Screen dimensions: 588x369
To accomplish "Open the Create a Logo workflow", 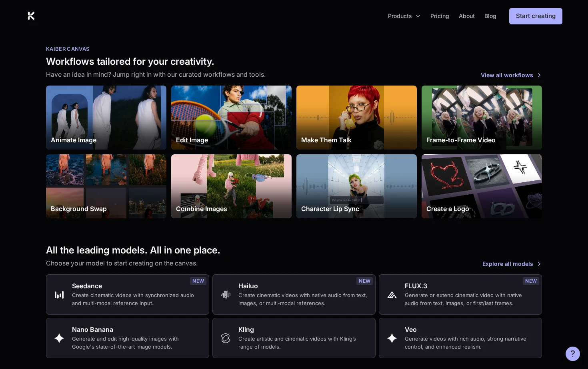I will 482,186.
